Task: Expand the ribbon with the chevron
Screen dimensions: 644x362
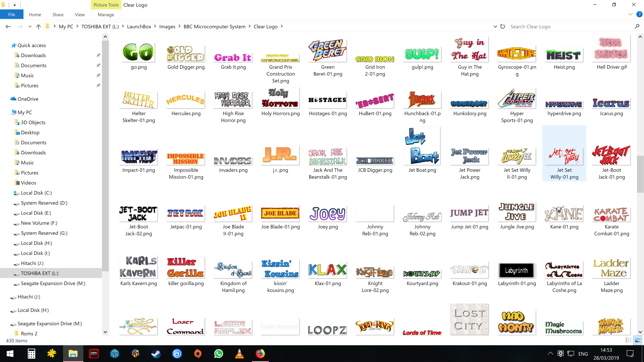Action: coord(630,14)
